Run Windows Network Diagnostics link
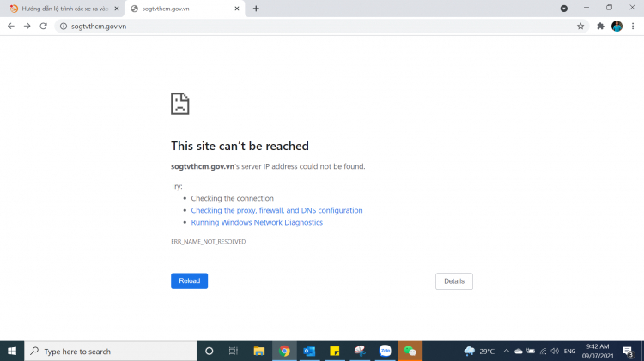The width and height of the screenshot is (644, 361). pyautogui.click(x=257, y=222)
